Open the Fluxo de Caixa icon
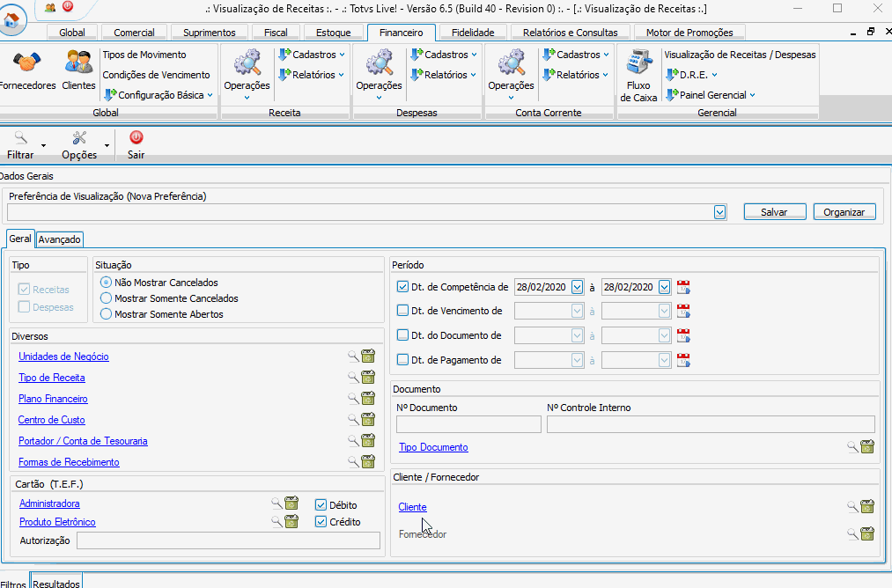892x588 pixels. click(639, 62)
